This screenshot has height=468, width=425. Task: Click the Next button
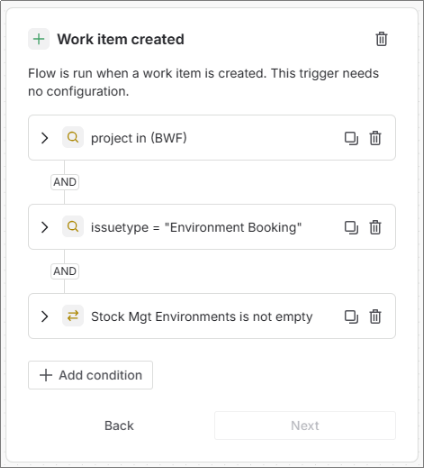coord(305,426)
